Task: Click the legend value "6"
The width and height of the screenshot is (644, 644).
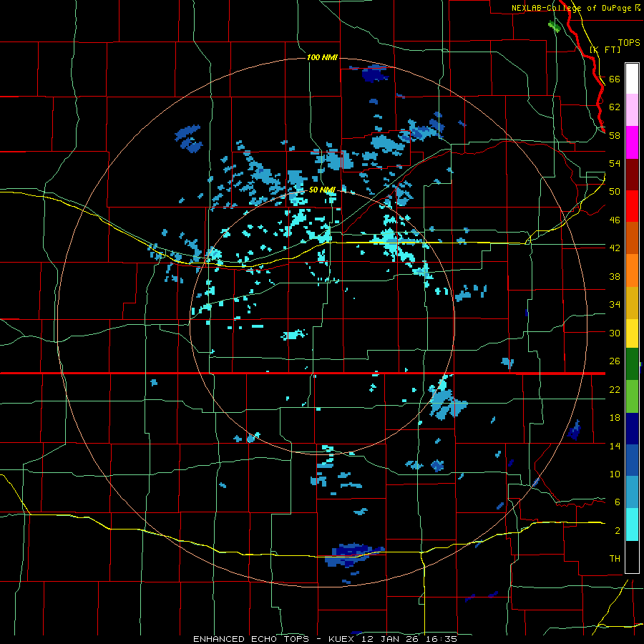Action: (x=618, y=502)
